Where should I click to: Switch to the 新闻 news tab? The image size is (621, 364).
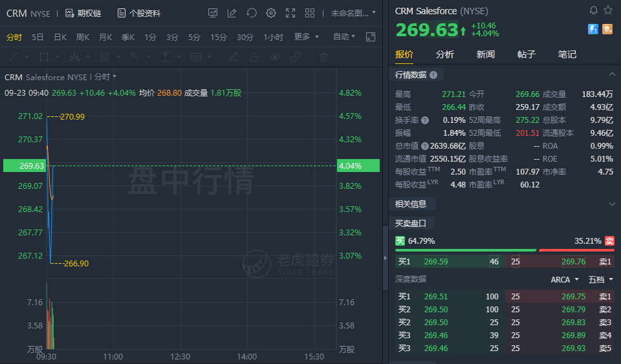coord(486,54)
